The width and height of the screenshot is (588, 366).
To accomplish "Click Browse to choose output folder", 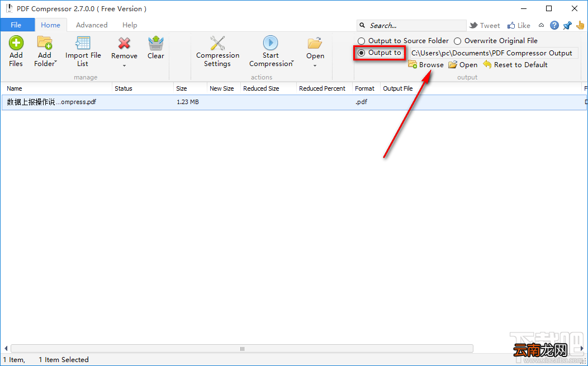I will pyautogui.click(x=426, y=64).
